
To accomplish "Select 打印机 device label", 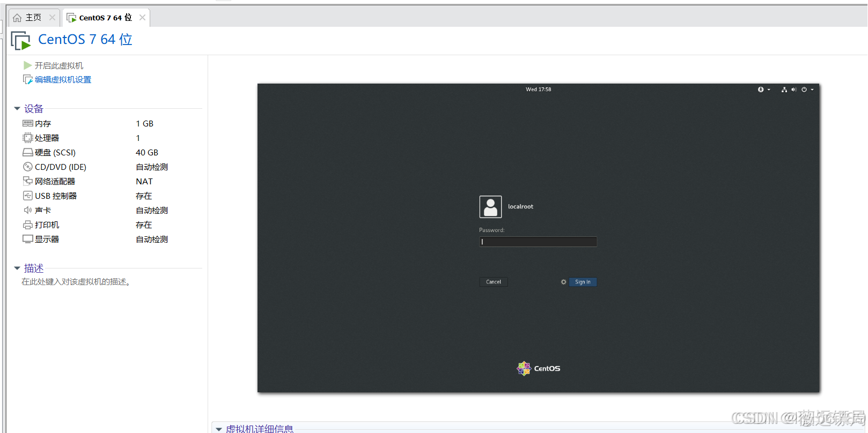I will point(47,225).
